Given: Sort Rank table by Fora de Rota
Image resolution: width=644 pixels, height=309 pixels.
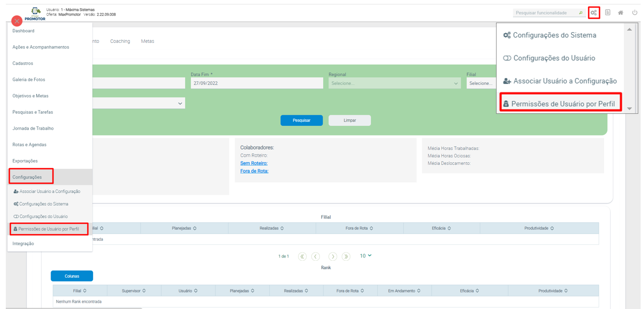Looking at the screenshot, I should pos(350,291).
